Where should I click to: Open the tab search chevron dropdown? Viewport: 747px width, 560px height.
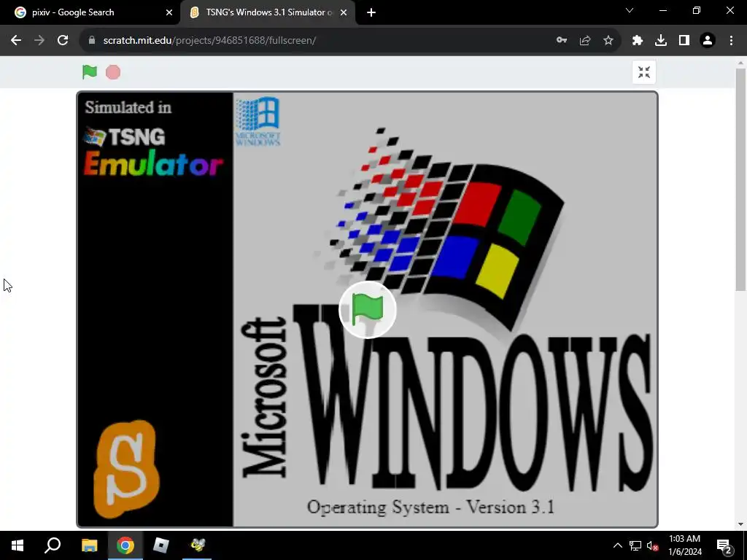click(630, 10)
